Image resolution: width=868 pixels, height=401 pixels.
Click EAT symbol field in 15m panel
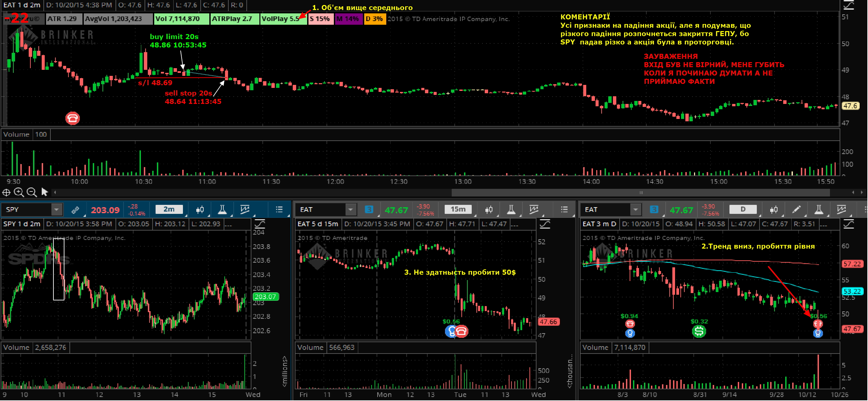click(321, 210)
